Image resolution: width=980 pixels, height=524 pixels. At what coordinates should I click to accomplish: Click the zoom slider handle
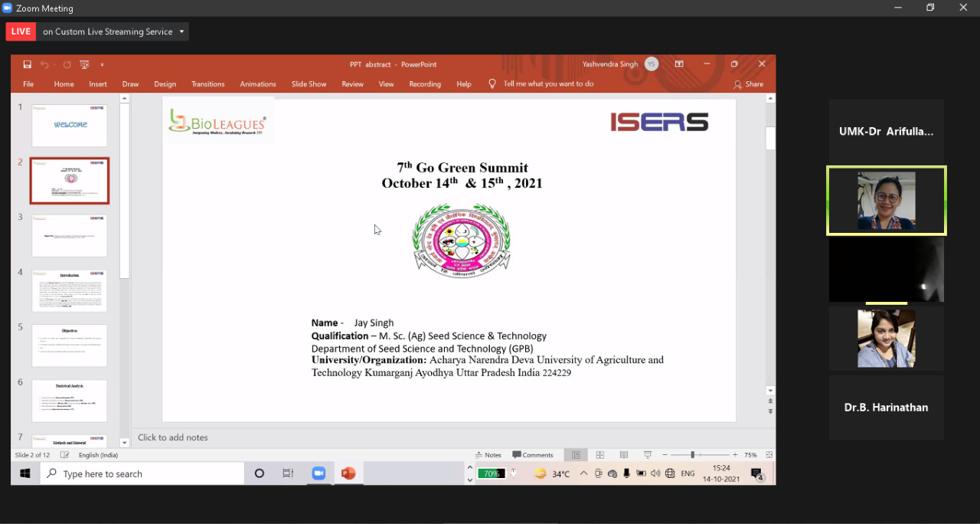tap(692, 455)
